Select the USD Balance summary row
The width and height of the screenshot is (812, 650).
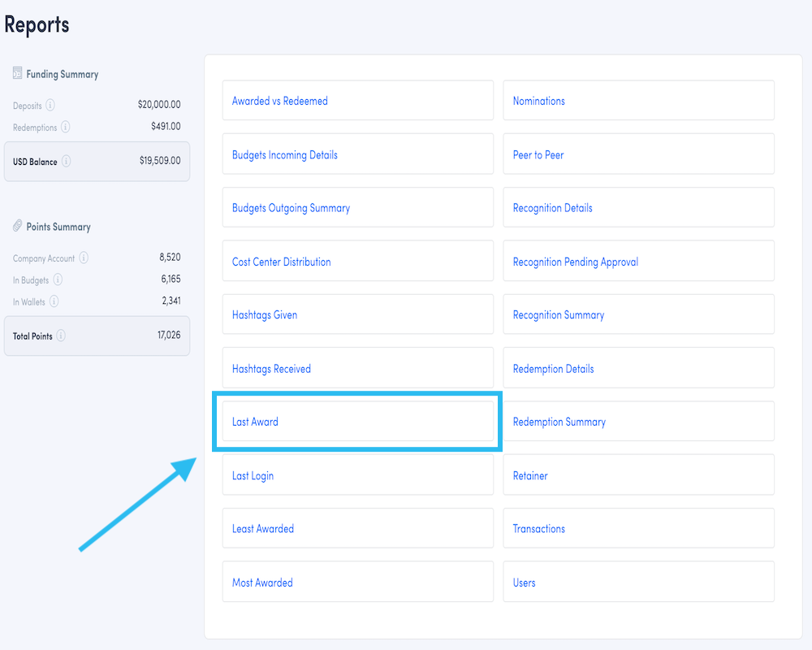click(x=97, y=162)
